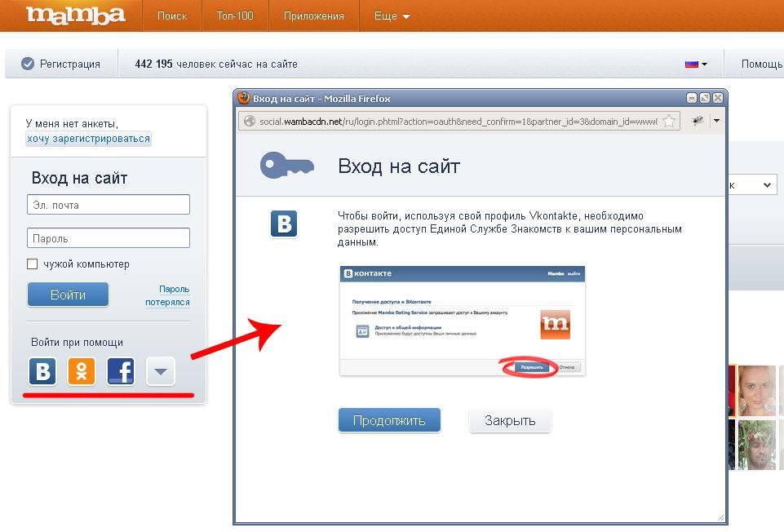Open the "Приложения" menu item
This screenshot has height=532, width=784.
tap(314, 16)
